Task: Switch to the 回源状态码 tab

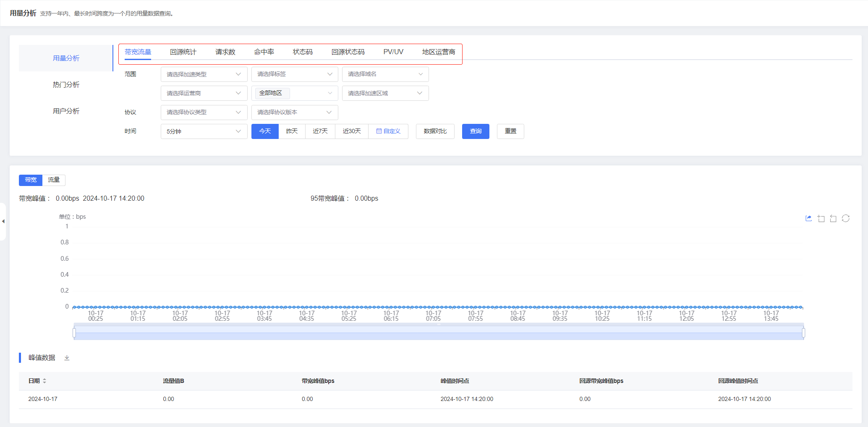Action: coord(348,52)
